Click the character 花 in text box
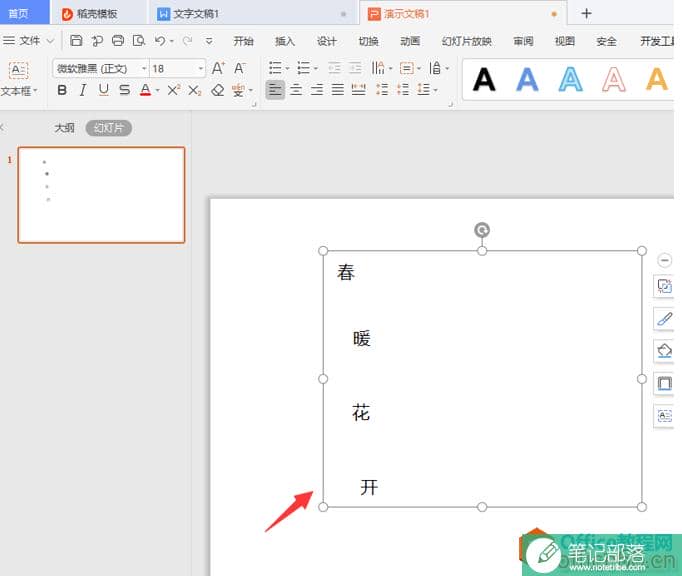The image size is (682, 576). pos(361,412)
